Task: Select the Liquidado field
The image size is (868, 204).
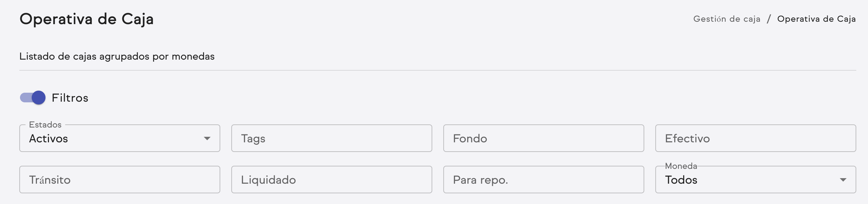Action: coord(331,179)
